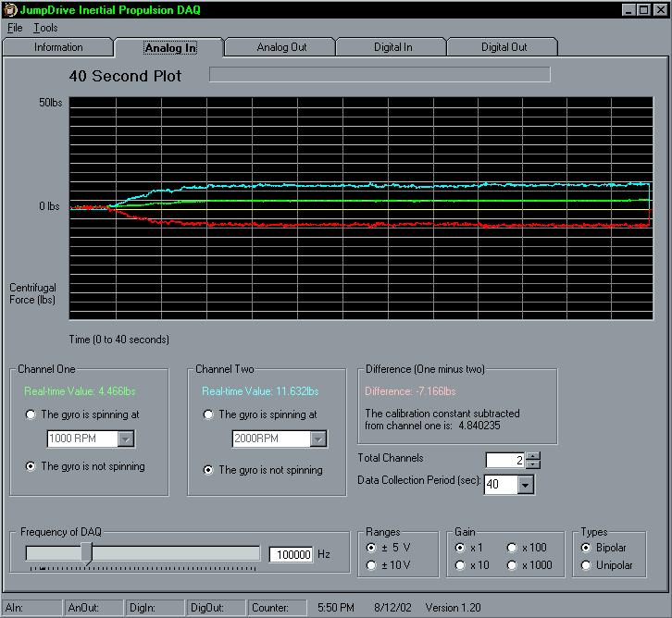The width and height of the screenshot is (672, 618).
Task: Select Channel One gyro is spinning option
Action: pyautogui.click(x=31, y=414)
